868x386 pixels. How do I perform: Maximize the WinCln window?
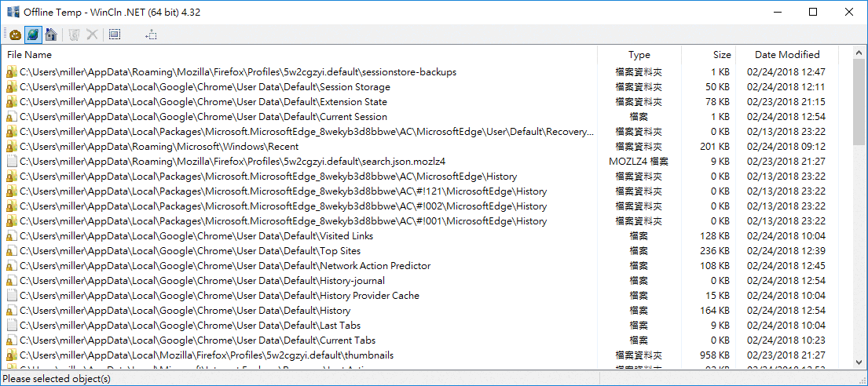click(x=813, y=12)
